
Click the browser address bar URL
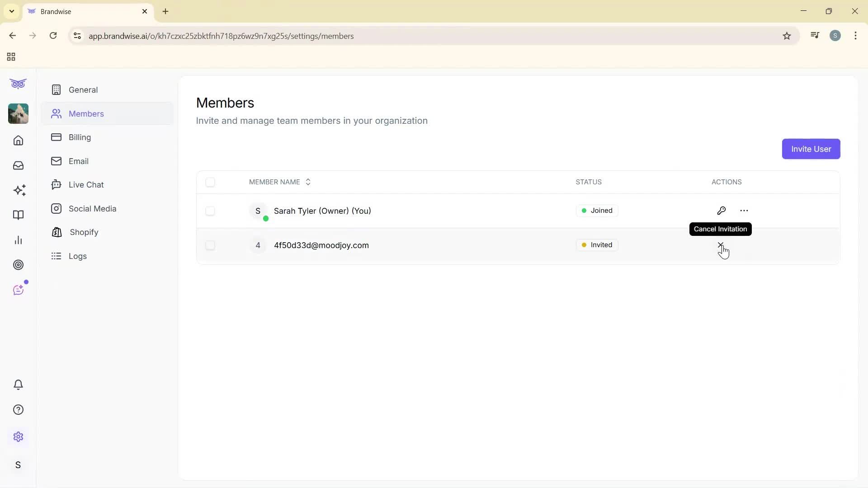(221, 36)
